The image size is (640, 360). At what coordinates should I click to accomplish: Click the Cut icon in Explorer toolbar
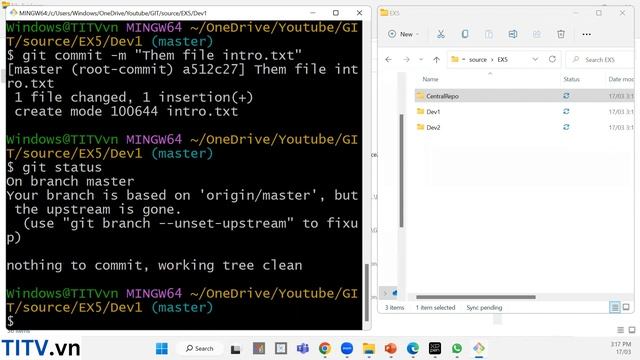pyautogui.click(x=440, y=34)
